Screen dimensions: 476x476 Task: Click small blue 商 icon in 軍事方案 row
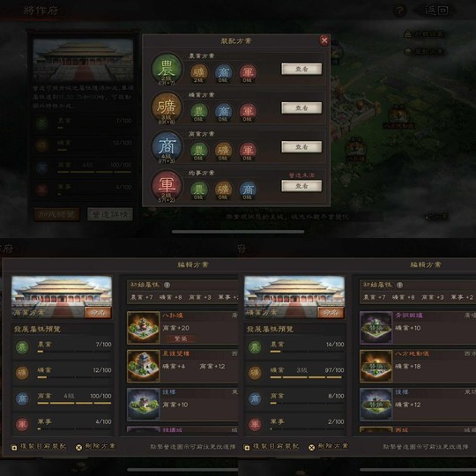(248, 190)
